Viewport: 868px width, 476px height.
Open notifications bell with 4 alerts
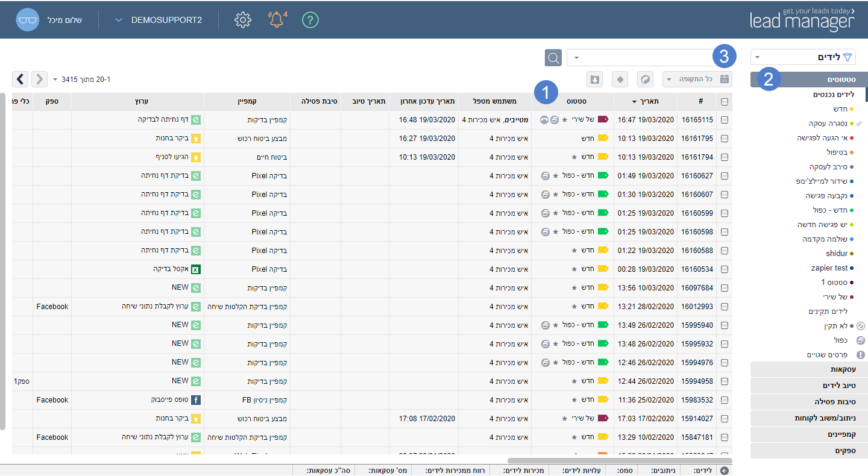point(277,20)
